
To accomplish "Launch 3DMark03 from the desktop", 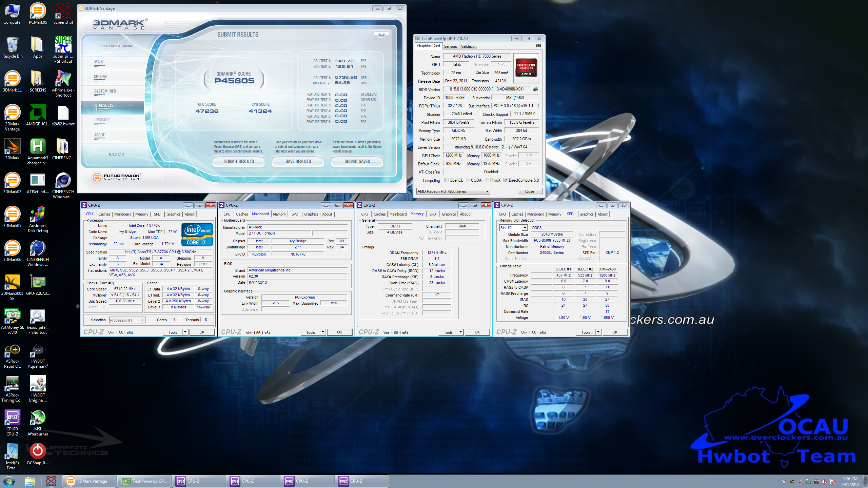I will point(12,183).
